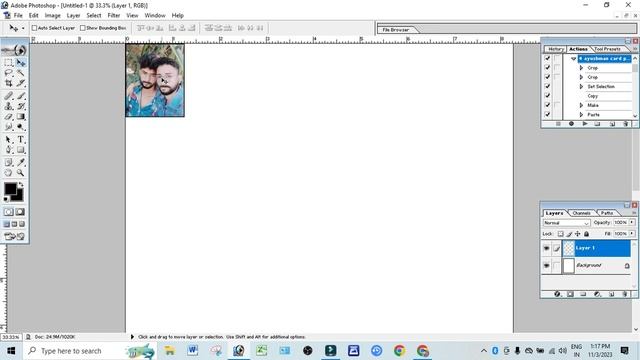640x360 pixels.
Task: Select the Pen tool
Action: 8,150
